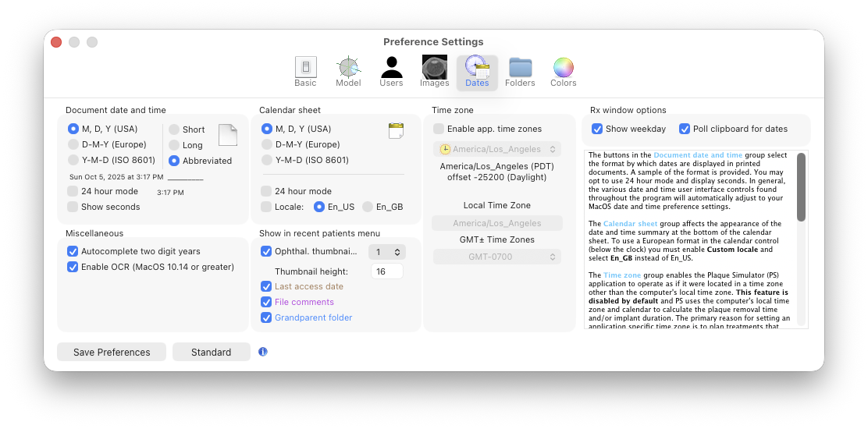868x429 pixels.
Task: Click the Standard button
Action: tap(211, 352)
